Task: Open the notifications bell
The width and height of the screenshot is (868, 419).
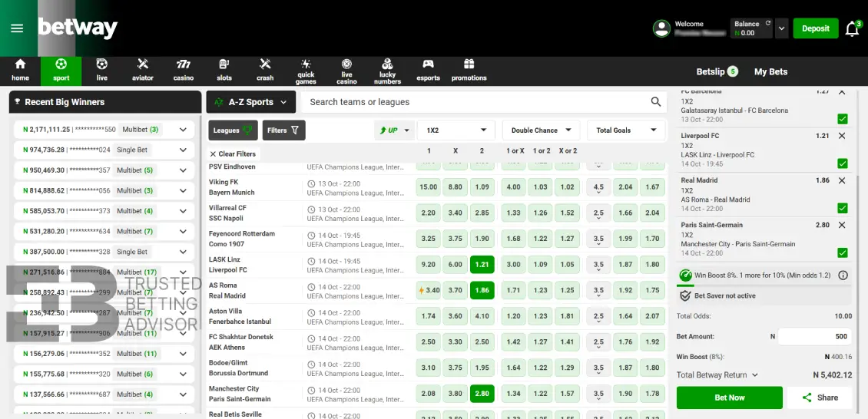Action: tap(853, 28)
